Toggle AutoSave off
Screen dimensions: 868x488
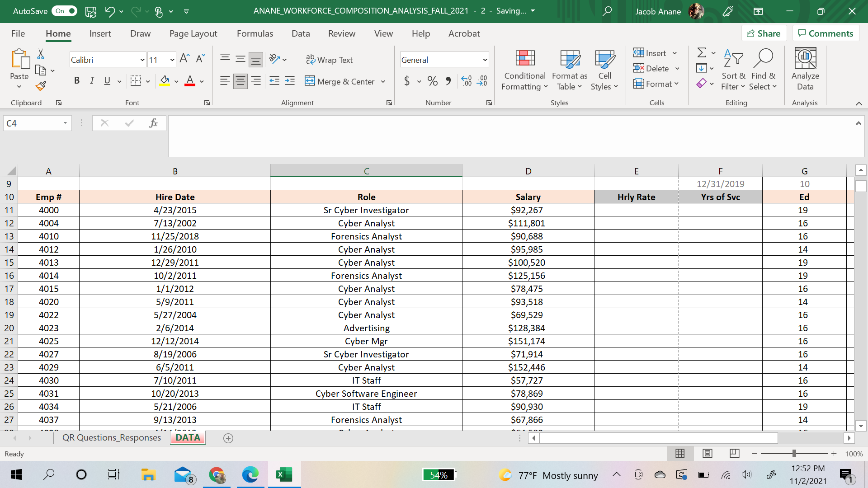point(64,11)
